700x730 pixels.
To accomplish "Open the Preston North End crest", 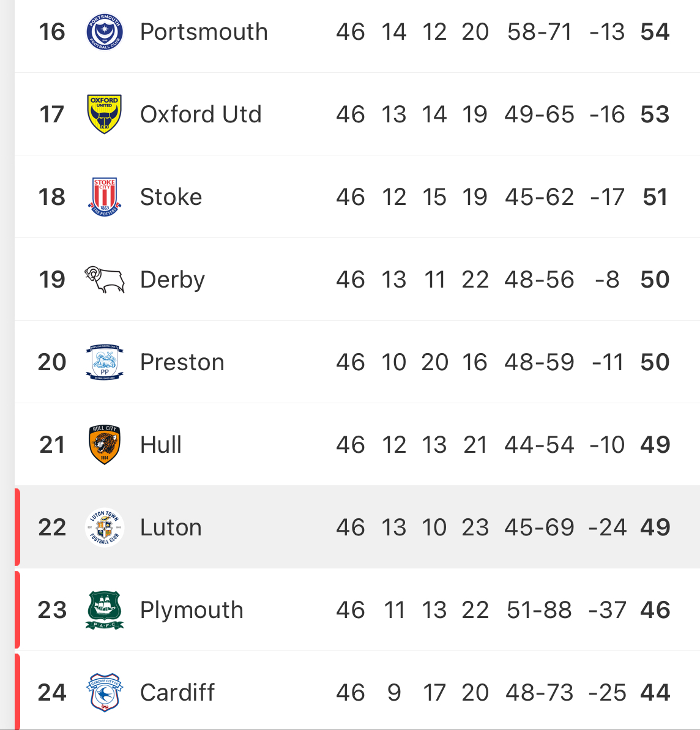I will (105, 362).
